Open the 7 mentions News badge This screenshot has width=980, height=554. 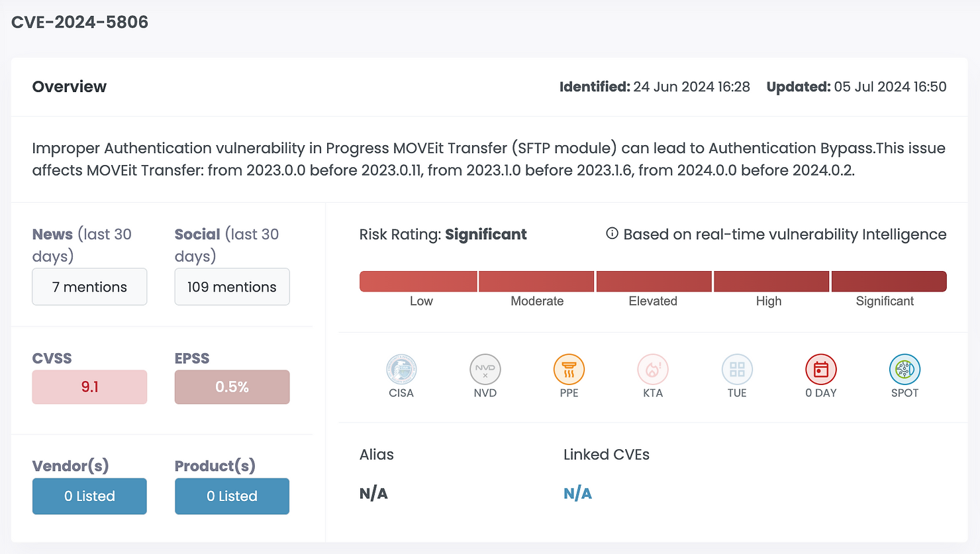click(x=89, y=286)
